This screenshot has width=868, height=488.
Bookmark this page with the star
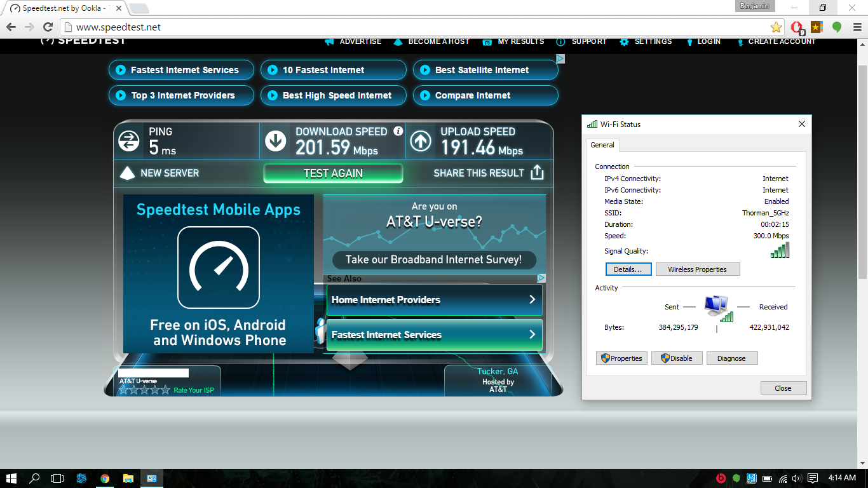click(x=776, y=27)
